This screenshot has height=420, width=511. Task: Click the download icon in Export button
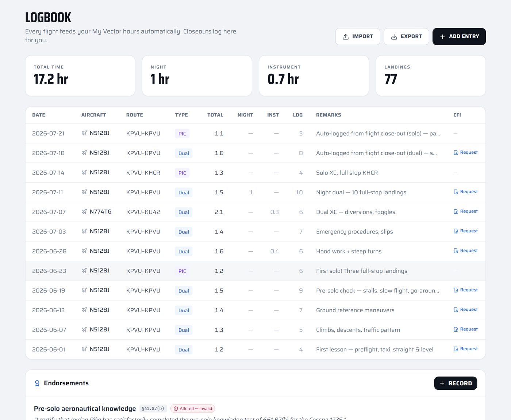click(394, 37)
